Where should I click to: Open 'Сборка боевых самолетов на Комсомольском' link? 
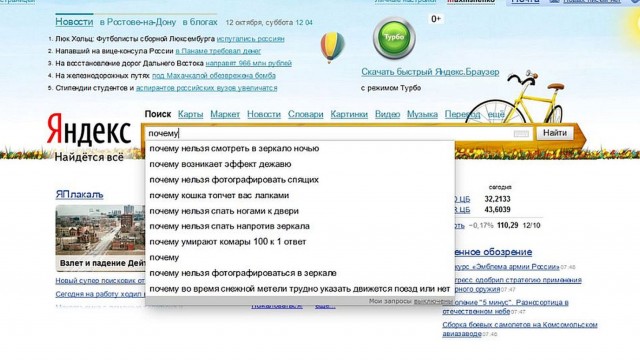point(520,329)
